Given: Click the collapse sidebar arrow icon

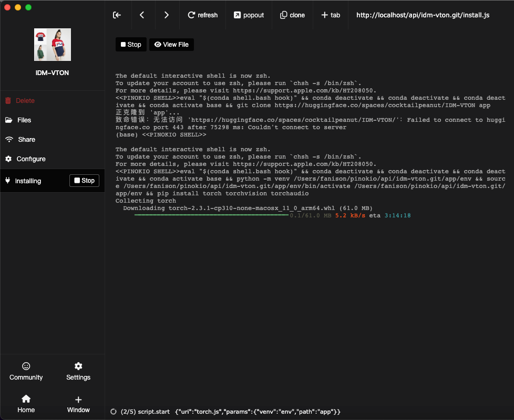Looking at the screenshot, I should pos(117,15).
